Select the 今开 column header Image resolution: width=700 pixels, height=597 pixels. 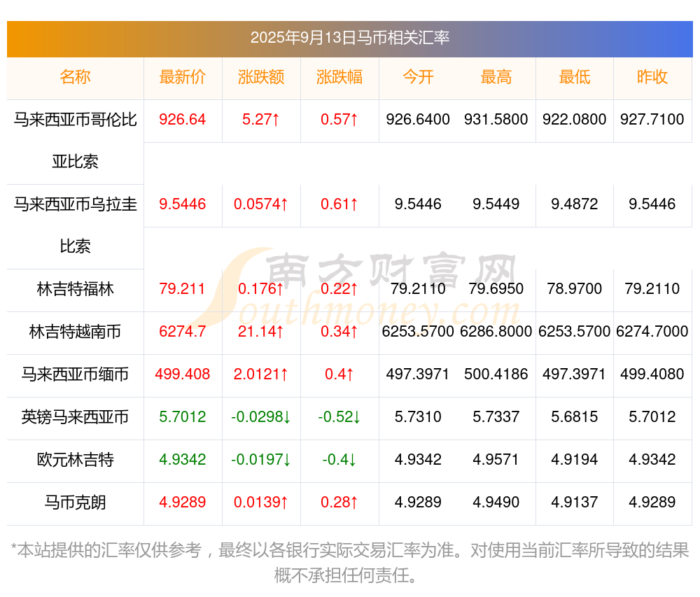point(418,77)
